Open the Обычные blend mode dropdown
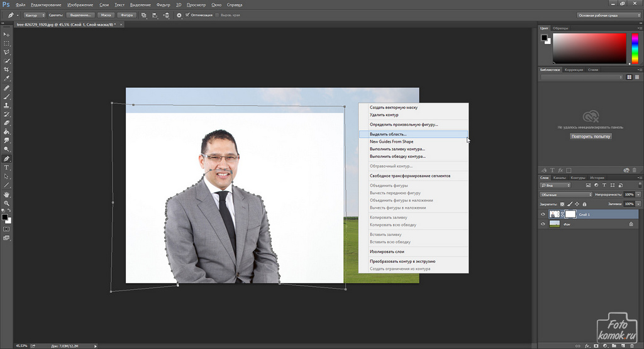The width and height of the screenshot is (644, 349). click(566, 195)
